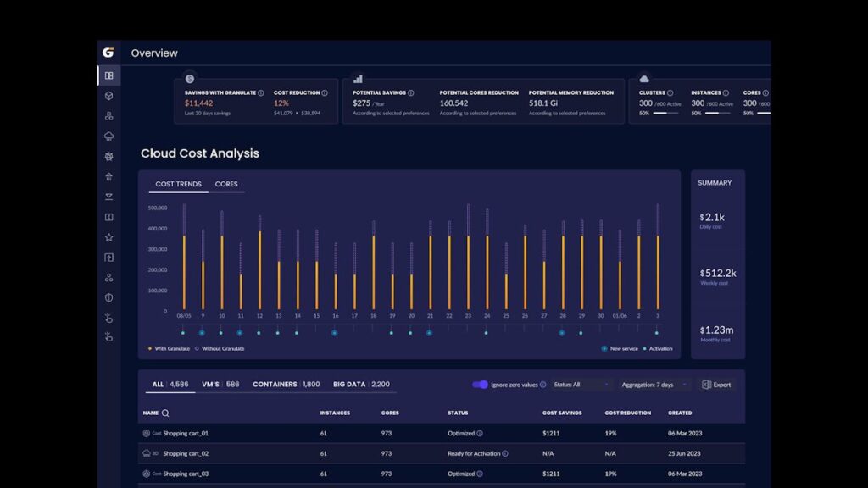Switch to the CORES chart tab
The image size is (868, 488).
pos(225,184)
